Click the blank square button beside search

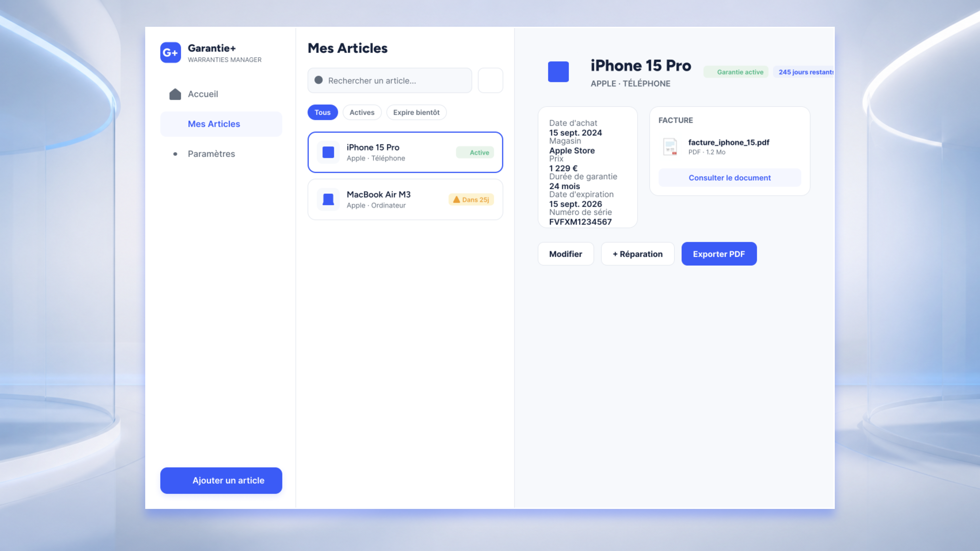point(490,81)
